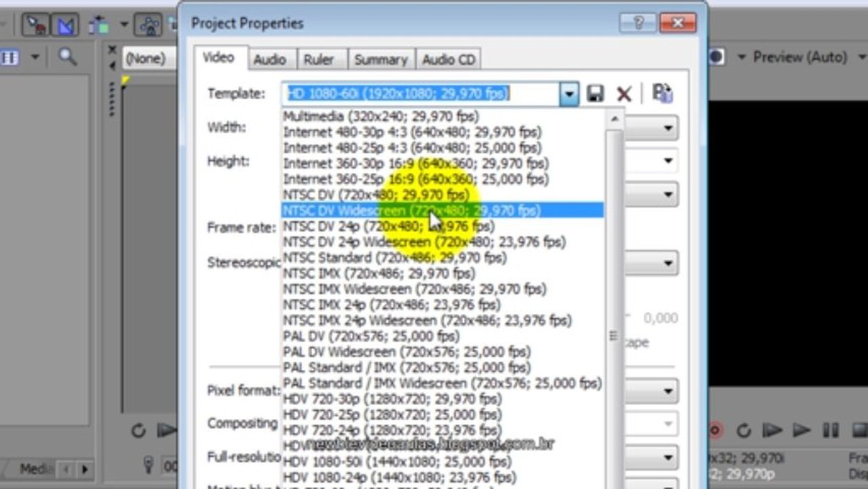Switch to the Summary tab
The image size is (868, 489).
(380, 60)
